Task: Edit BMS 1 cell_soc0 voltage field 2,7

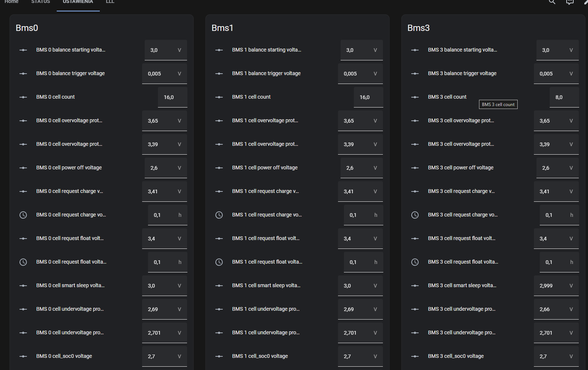Action: [x=360, y=356]
